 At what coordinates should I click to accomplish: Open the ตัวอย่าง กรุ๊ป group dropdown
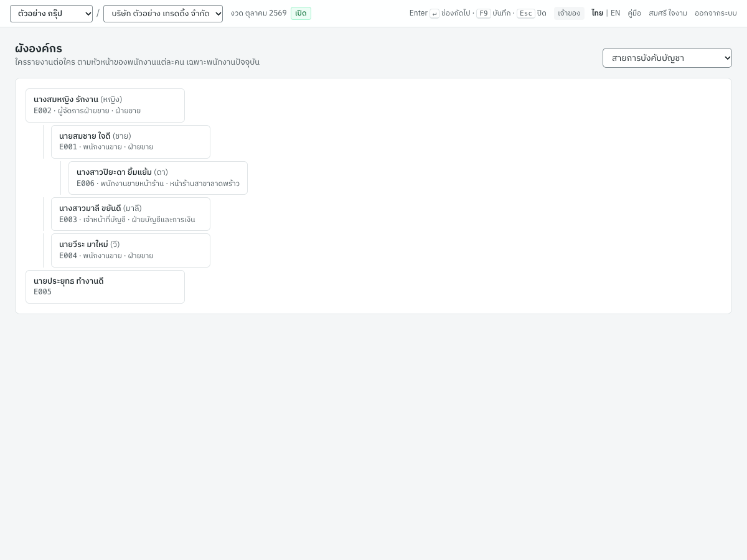(51, 14)
